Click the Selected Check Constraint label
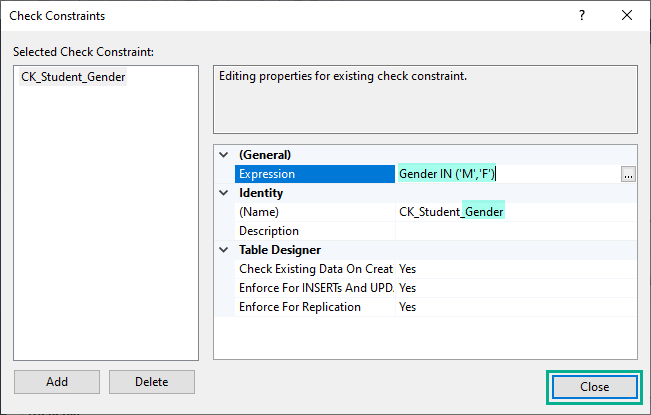This screenshot has height=415, width=651. tap(83, 52)
